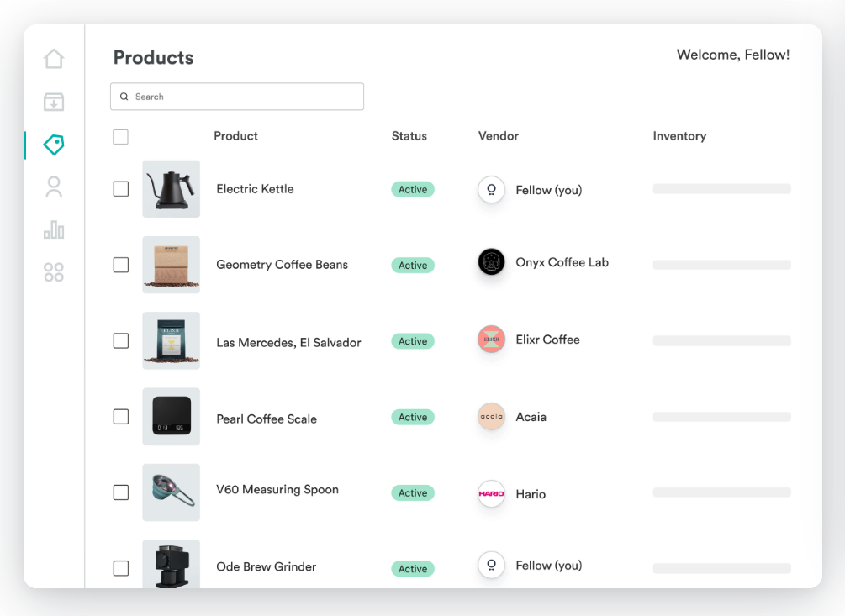Screen dimensions: 845x616
Task: Click the Hario vendor logo
Action: (x=492, y=493)
